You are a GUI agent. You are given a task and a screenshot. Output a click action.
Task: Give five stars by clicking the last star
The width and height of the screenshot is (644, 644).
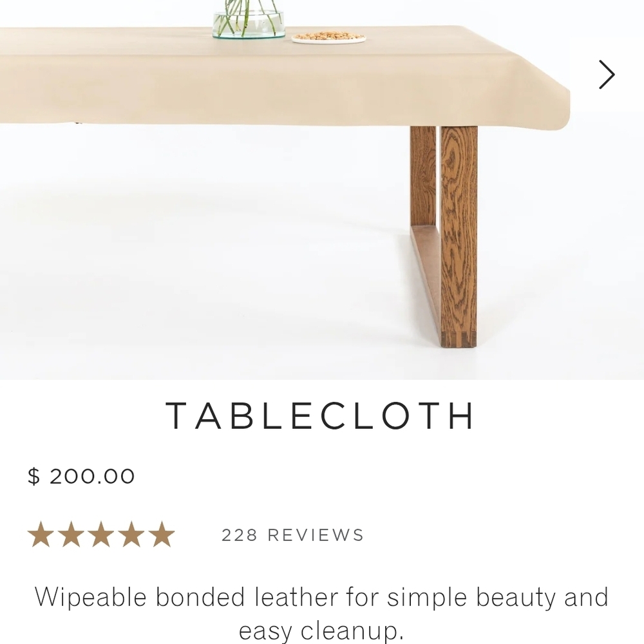(162, 533)
